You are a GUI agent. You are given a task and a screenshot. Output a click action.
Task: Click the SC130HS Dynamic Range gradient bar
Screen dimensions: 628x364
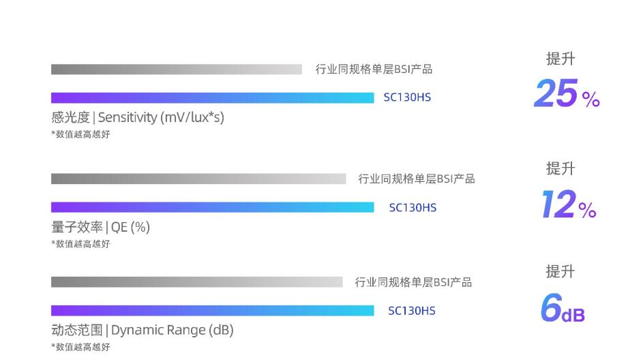click(x=212, y=310)
